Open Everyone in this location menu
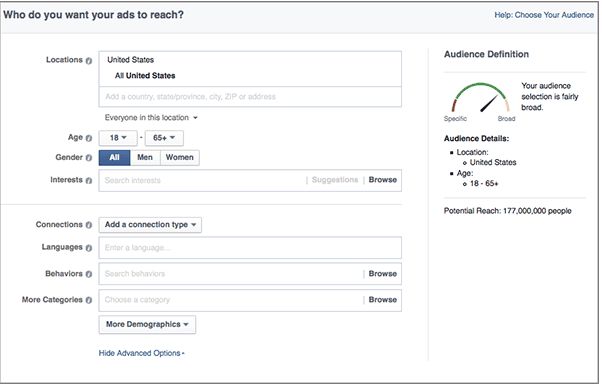The height and width of the screenshot is (384, 602). click(x=151, y=118)
